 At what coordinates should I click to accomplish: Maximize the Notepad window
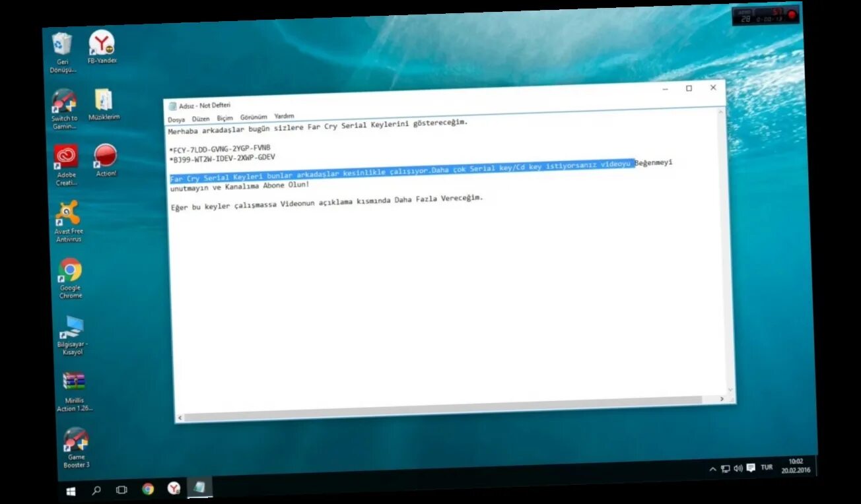click(689, 88)
